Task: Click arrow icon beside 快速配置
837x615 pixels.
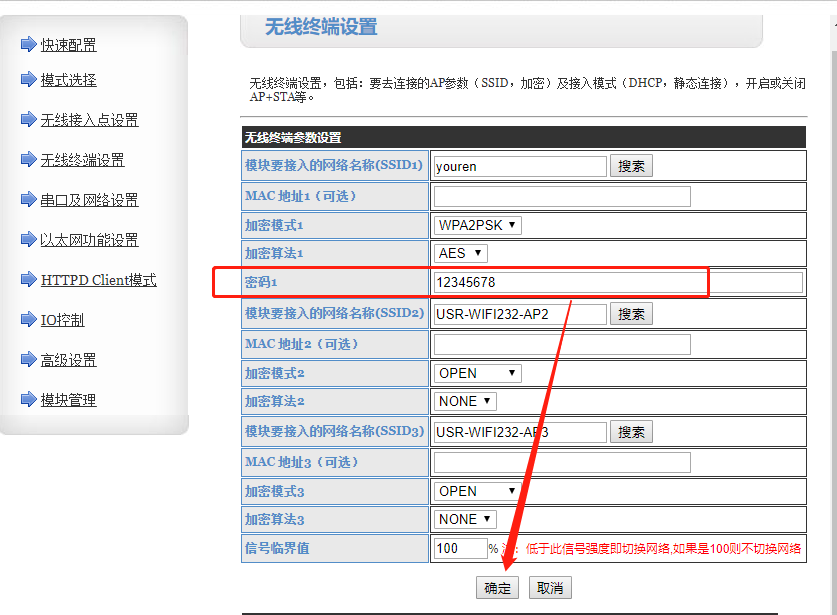Action: pyautogui.click(x=28, y=44)
